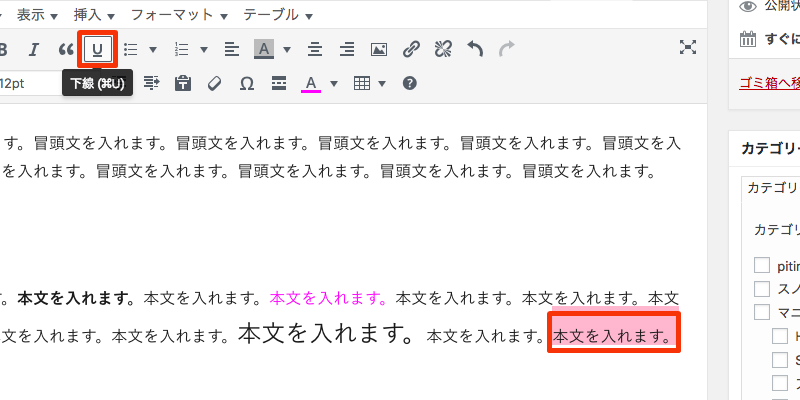
Task: Align text to the right
Action: pos(347,49)
